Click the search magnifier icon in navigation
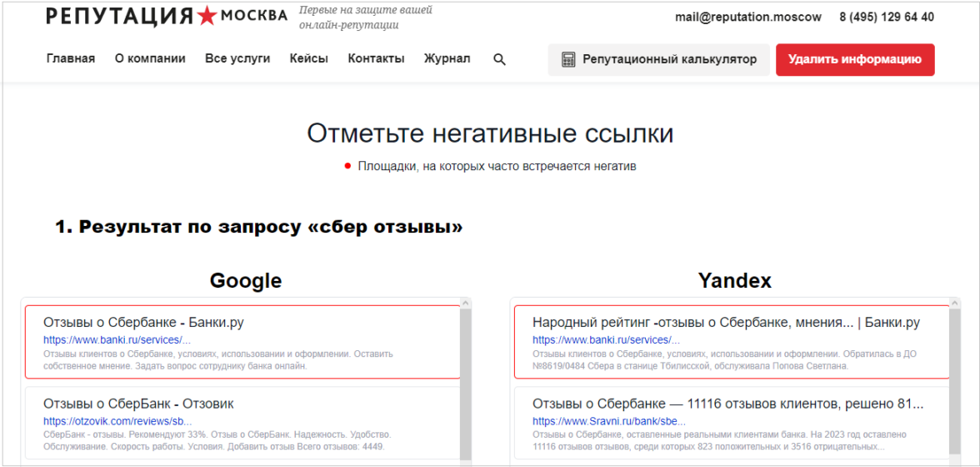Image resolution: width=980 pixels, height=467 pixels. 499,59
